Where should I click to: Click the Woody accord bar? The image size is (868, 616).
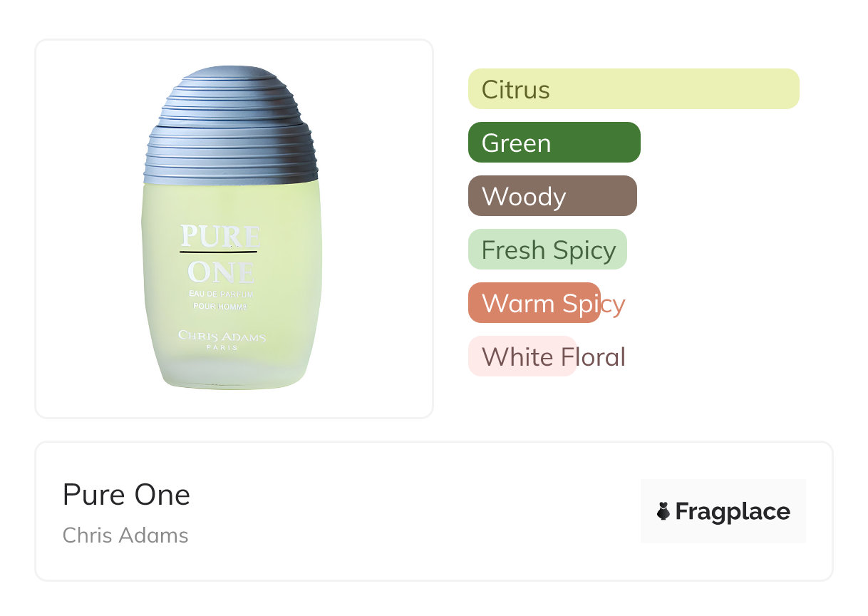tap(552, 196)
